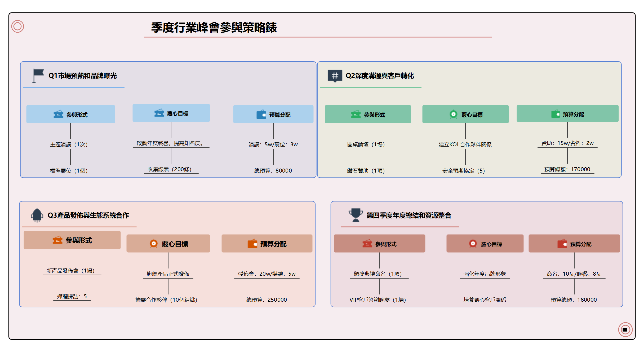The height and width of the screenshot is (352, 644).
Task: Click the red megaphone icon on Q4 參與形式 node
Action: 368,244
